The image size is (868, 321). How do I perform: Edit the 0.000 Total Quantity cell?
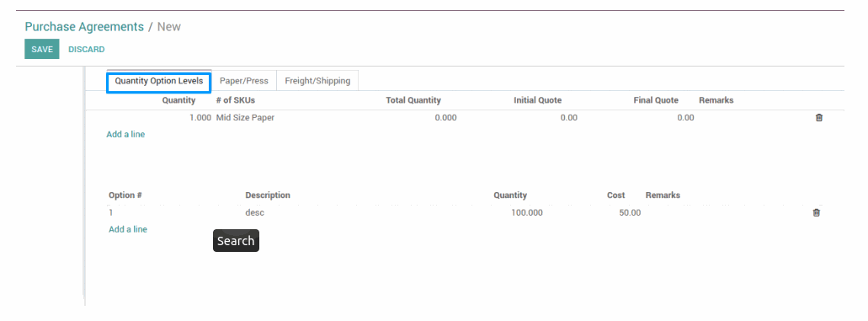(x=445, y=118)
